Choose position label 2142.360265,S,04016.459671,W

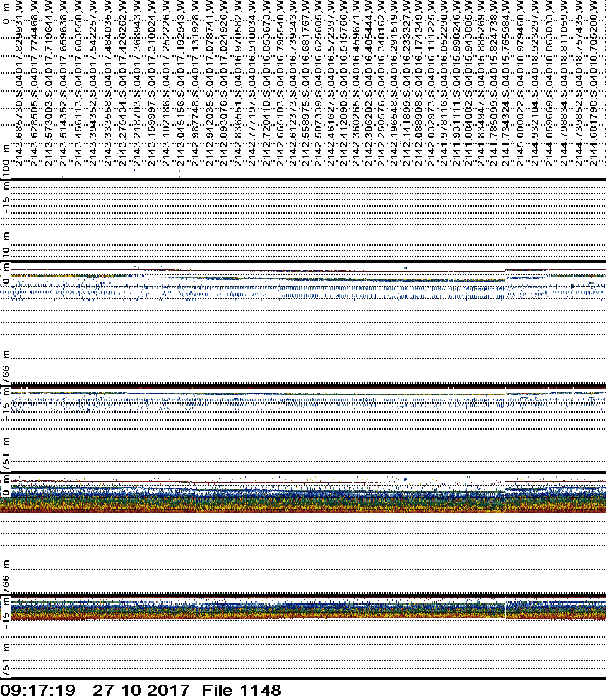(x=356, y=83)
